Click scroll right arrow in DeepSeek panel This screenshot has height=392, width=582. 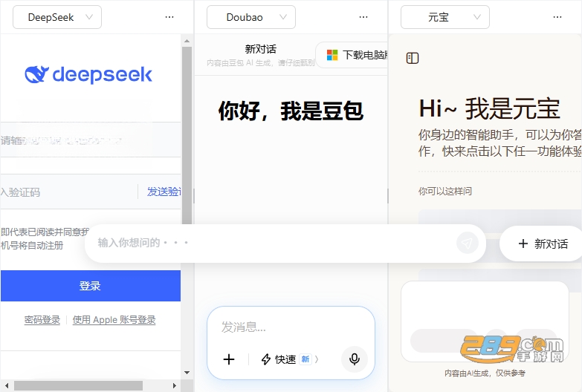coord(175,386)
